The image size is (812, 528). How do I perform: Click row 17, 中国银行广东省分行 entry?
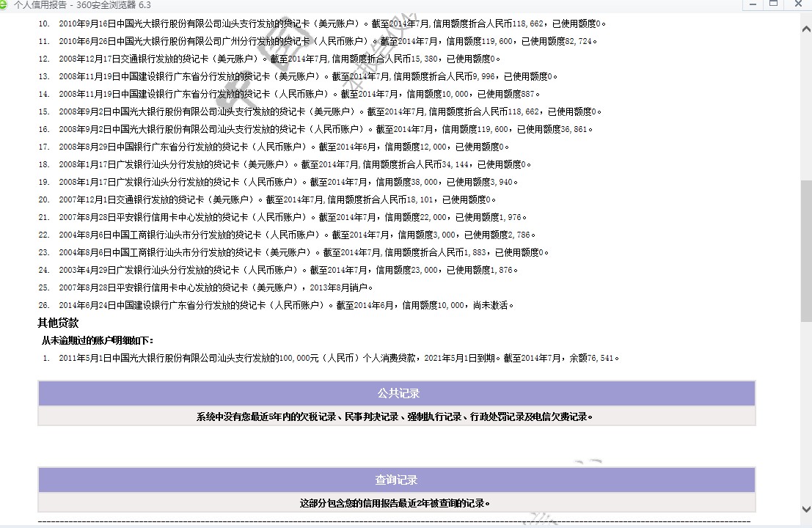coord(274,147)
